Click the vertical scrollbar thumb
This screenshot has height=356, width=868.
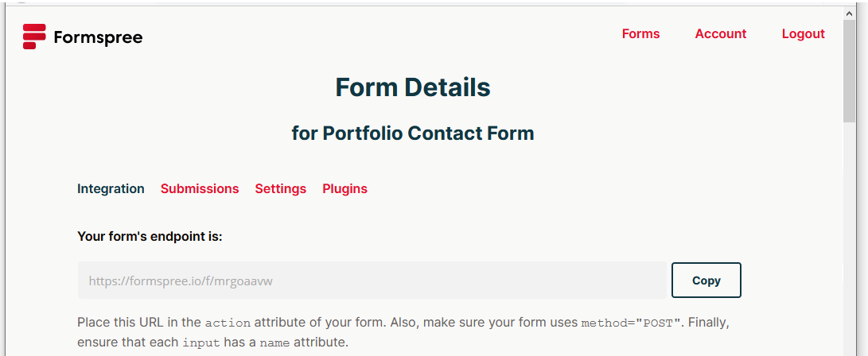[x=850, y=72]
